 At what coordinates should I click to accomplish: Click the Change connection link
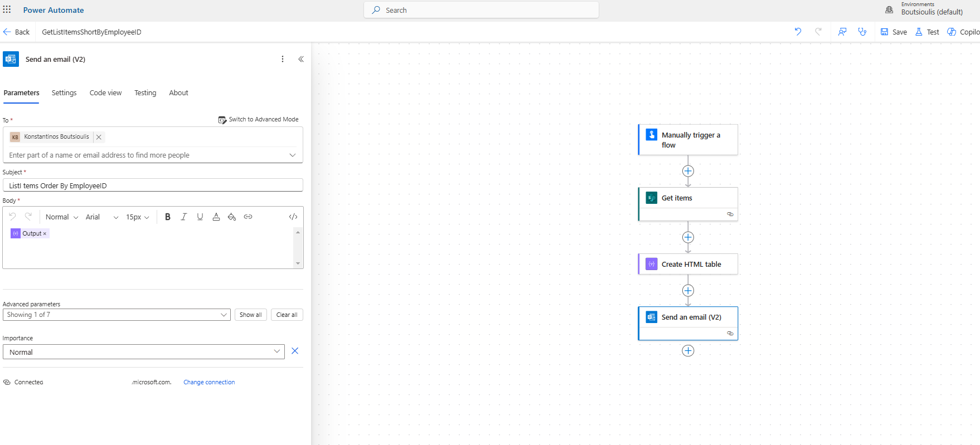[x=209, y=382]
